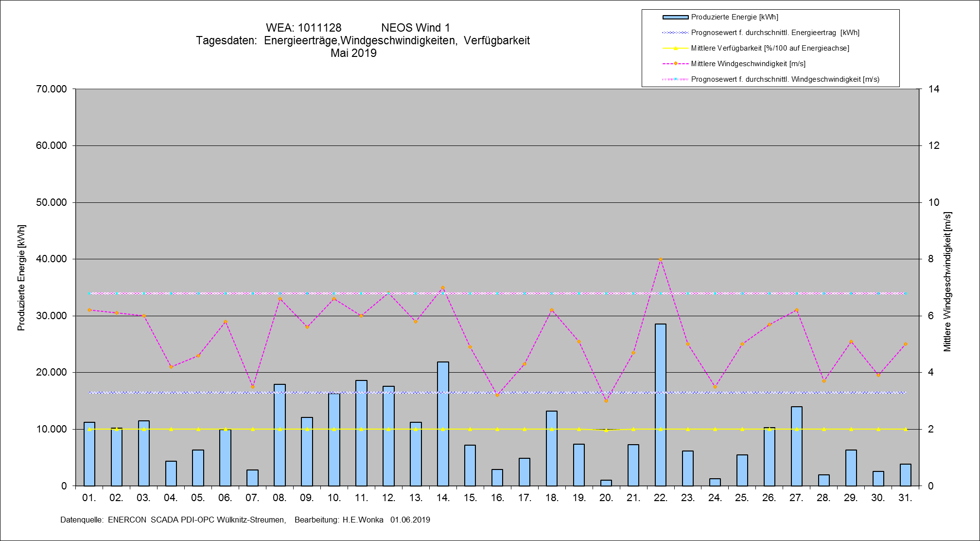The width and height of the screenshot is (980, 541).
Task: Click the right axis title Mittlere Windgeschwindigkeit [m/s]
Action: pyautogui.click(x=947, y=282)
